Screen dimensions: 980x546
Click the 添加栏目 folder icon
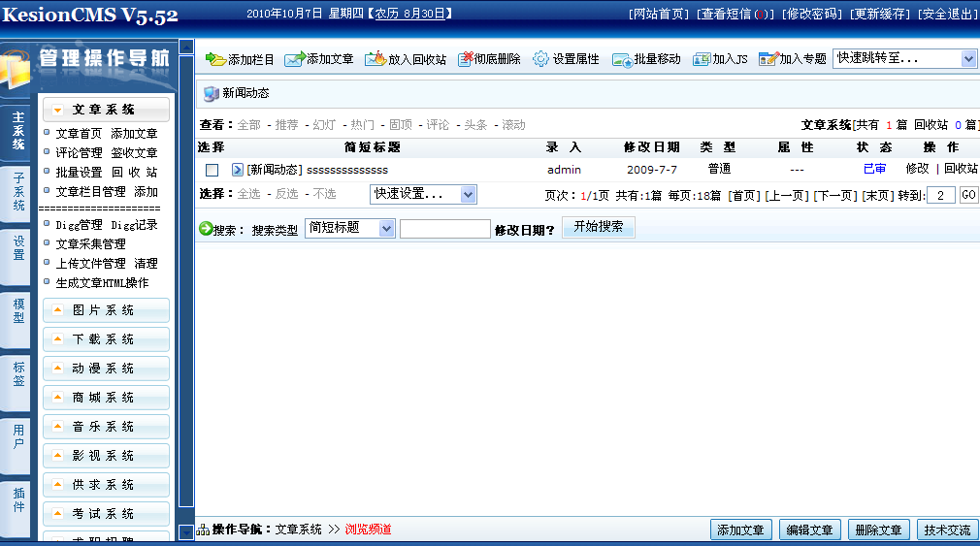(x=215, y=59)
